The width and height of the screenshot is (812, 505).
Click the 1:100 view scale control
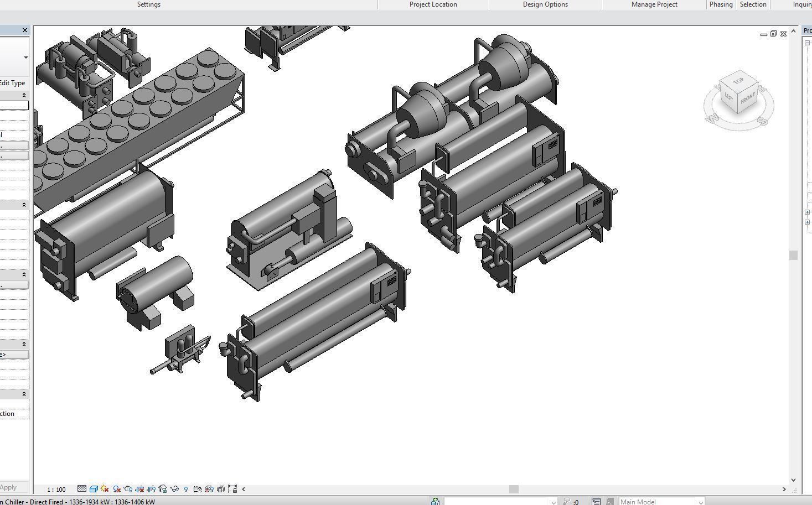pos(56,489)
